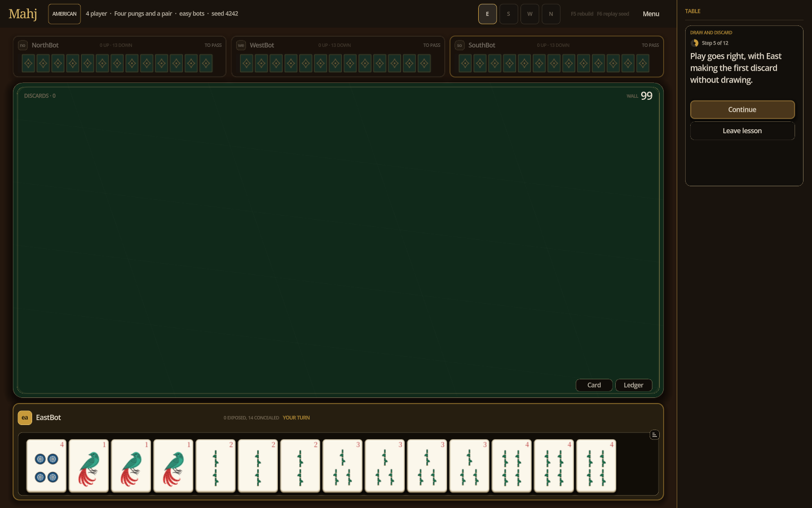Click the 'YOUR TURN' indicator
Image resolution: width=812 pixels, height=508 pixels.
click(x=296, y=418)
